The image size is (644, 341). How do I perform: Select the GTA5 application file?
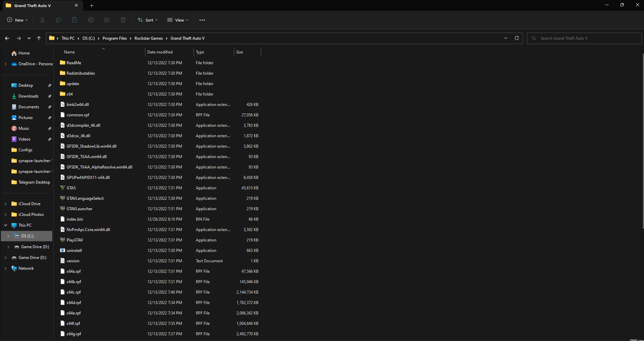click(71, 188)
